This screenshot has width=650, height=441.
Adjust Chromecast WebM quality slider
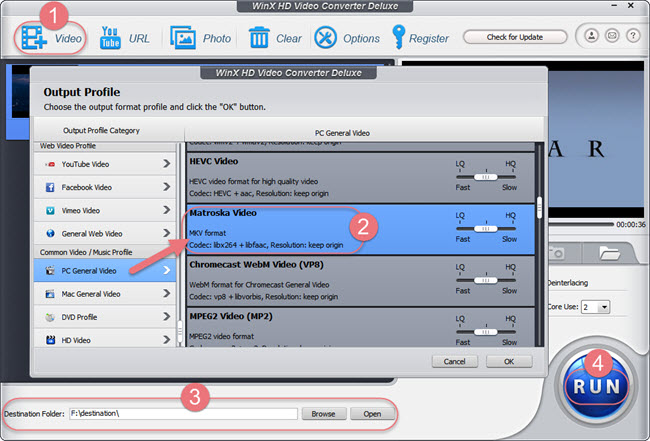(486, 281)
